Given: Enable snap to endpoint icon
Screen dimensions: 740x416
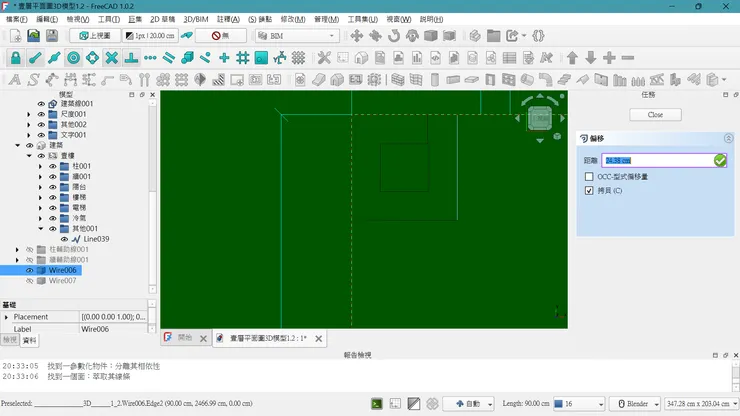Looking at the screenshot, I should coord(35,58).
